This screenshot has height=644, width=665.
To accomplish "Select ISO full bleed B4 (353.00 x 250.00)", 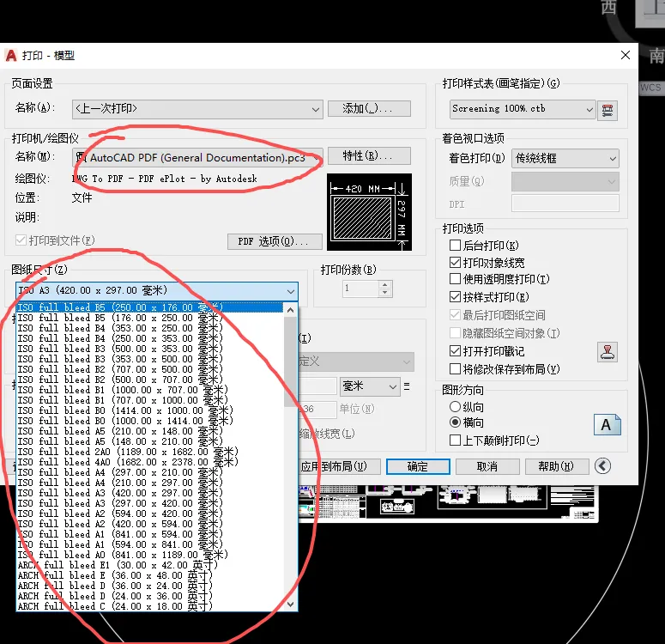I will coord(149,328).
